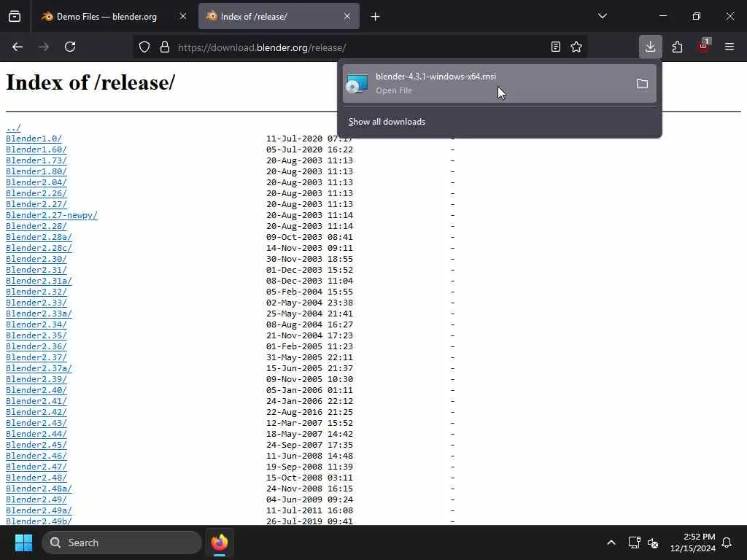Open the Blender2.28c/ directory
Screen dimensions: 747x560
pos(39,248)
